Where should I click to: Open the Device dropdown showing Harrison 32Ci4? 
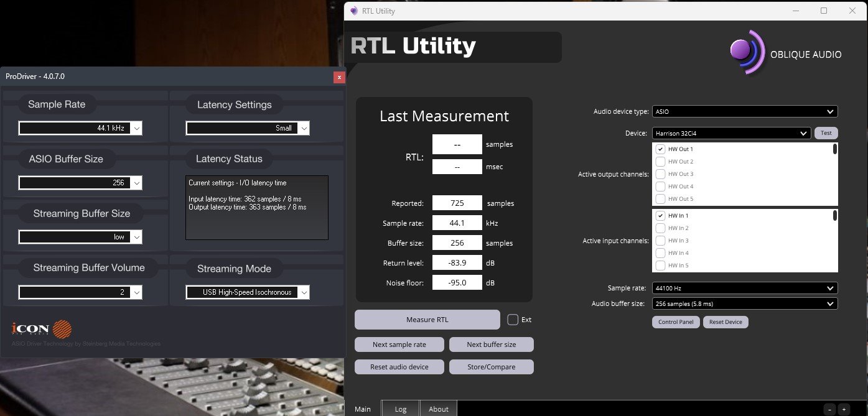[731, 133]
